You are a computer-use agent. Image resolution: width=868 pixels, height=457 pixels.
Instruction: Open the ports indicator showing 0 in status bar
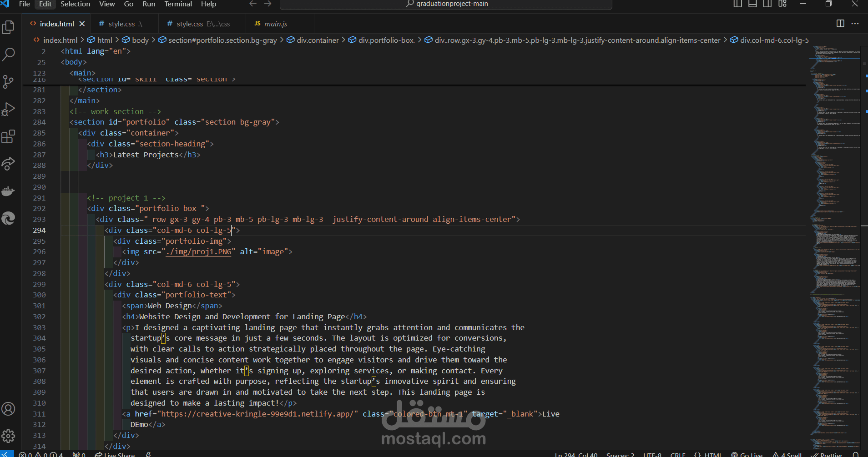click(79, 454)
